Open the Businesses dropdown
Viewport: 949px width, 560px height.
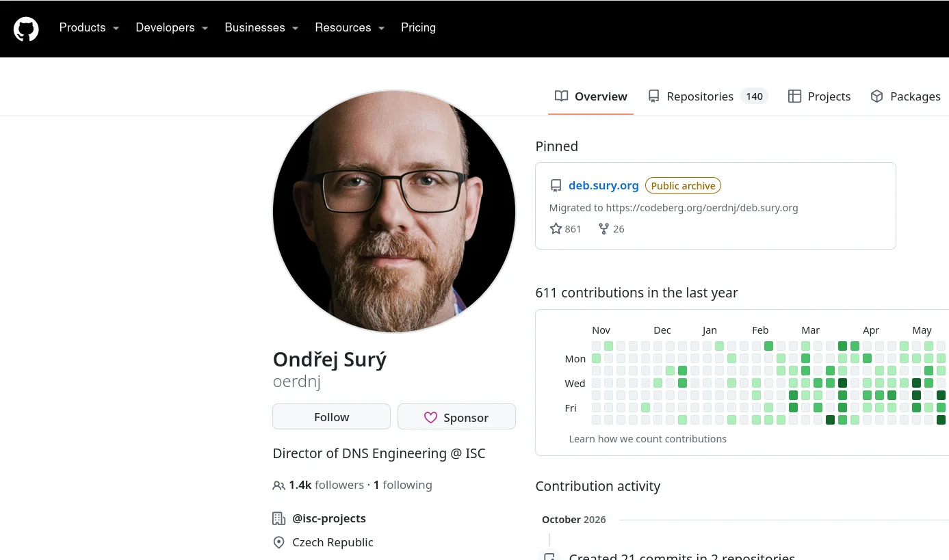pyautogui.click(x=261, y=27)
